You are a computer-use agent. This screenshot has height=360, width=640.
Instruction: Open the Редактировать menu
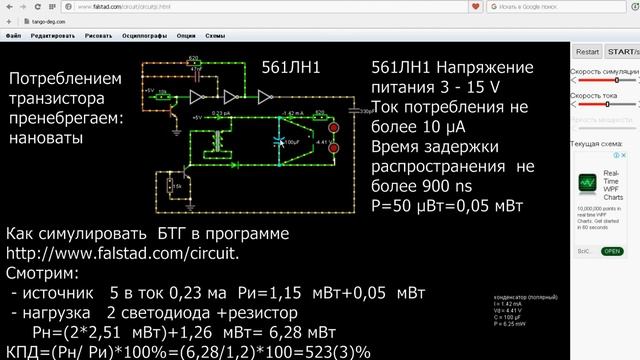[x=53, y=36]
